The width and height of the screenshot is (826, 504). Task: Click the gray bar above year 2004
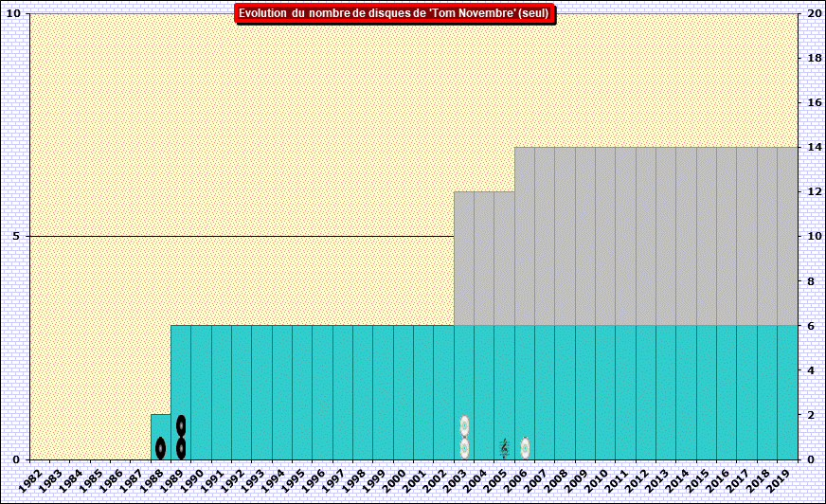(484, 258)
